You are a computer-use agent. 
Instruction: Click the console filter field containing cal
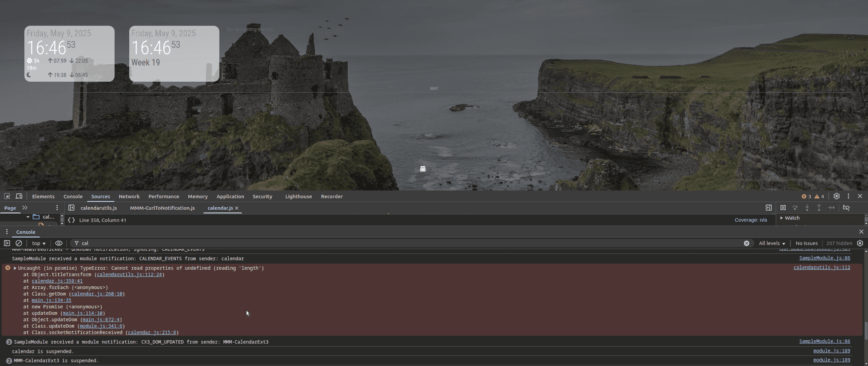click(391, 243)
